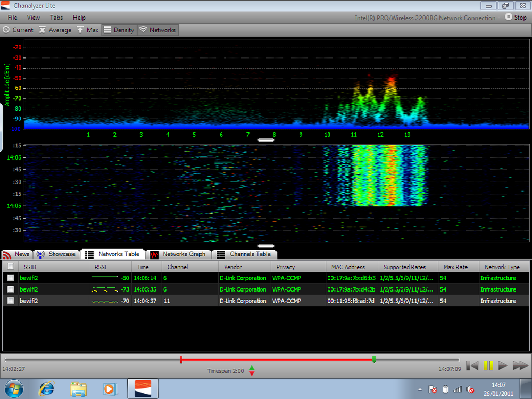532x399 pixels.
Task: Click the play button
Action: pyautogui.click(x=503, y=365)
